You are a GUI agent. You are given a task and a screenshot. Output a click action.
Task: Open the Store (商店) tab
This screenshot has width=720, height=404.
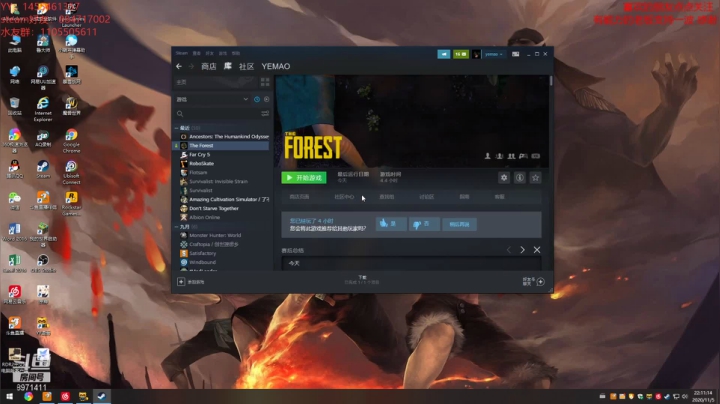pos(208,67)
